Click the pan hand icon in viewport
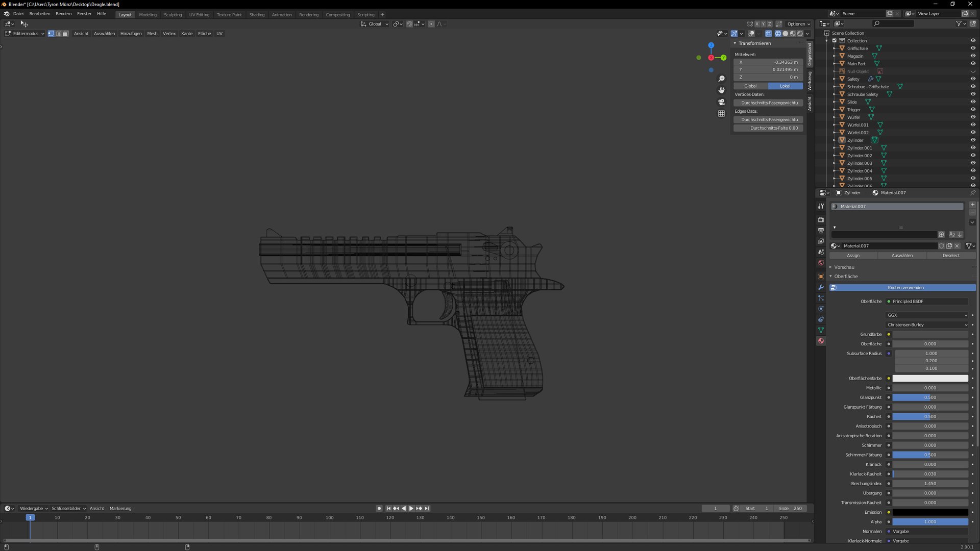 [721, 90]
